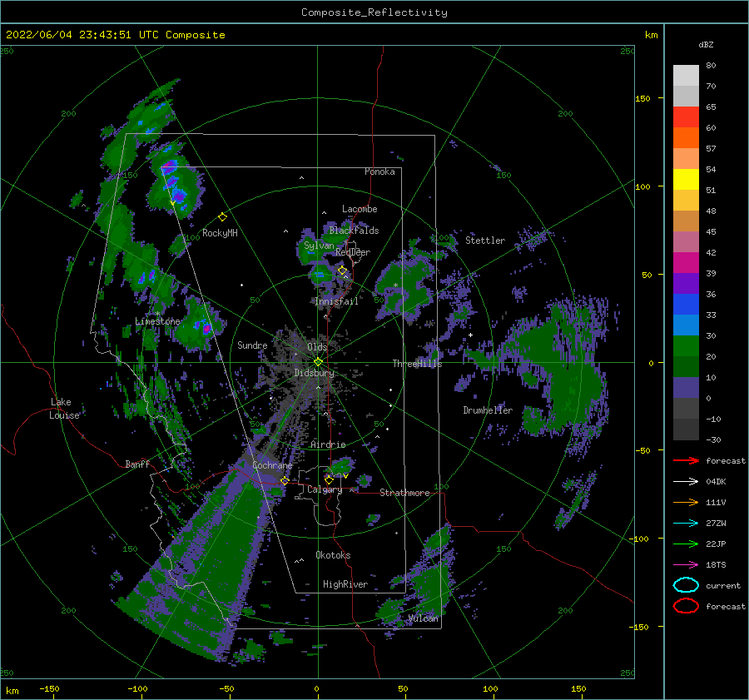Click the yellow diamond marker near RedDeer
The image size is (749, 700).
coord(342,271)
